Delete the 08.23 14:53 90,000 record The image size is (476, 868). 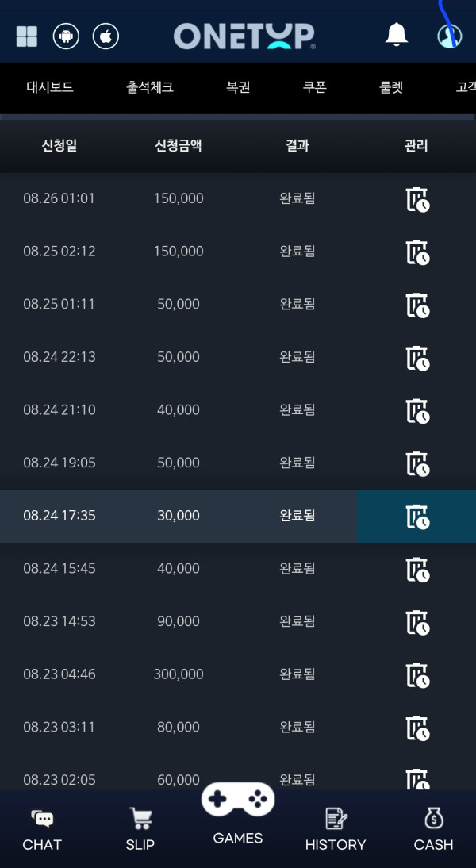coord(417,623)
